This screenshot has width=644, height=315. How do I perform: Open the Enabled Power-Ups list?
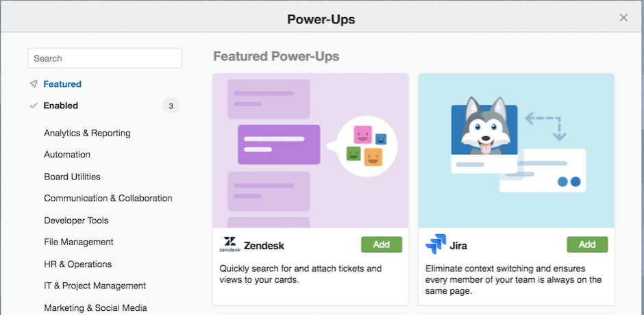pos(61,105)
